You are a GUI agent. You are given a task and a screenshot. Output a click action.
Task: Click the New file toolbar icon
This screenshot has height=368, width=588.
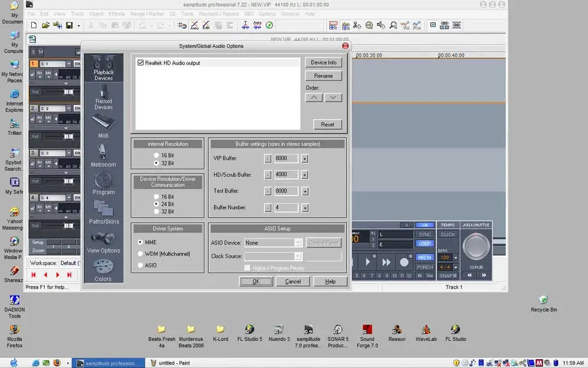[x=34, y=25]
